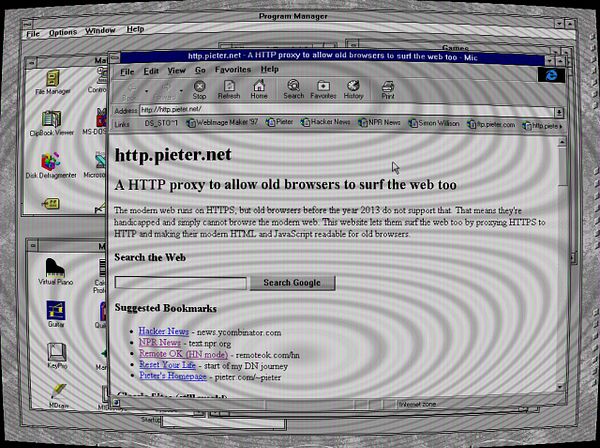The height and width of the screenshot is (448, 600).
Task: Follow the NPR News bookmark link
Action: click(160, 342)
